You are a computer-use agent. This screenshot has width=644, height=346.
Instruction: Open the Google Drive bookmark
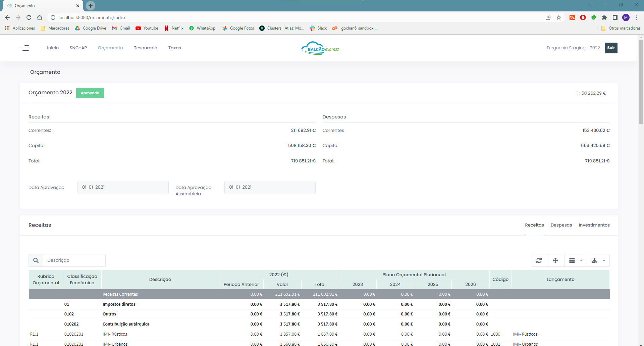[x=91, y=28]
